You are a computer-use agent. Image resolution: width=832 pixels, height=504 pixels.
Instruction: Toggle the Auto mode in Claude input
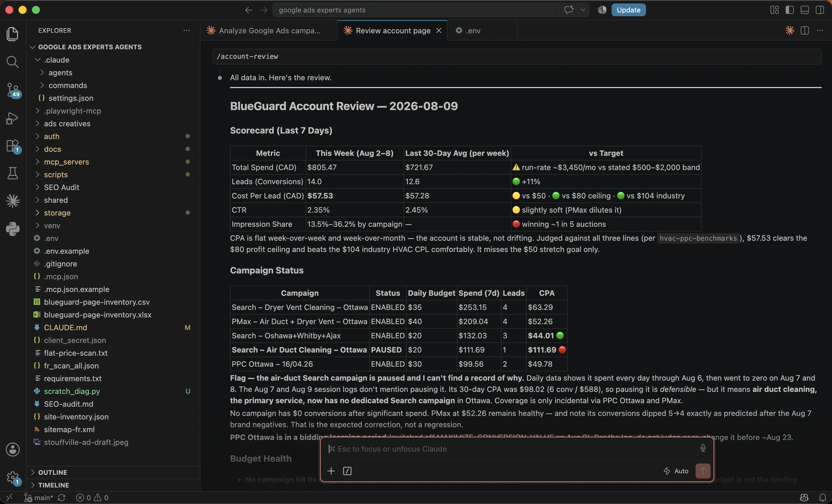click(x=676, y=471)
